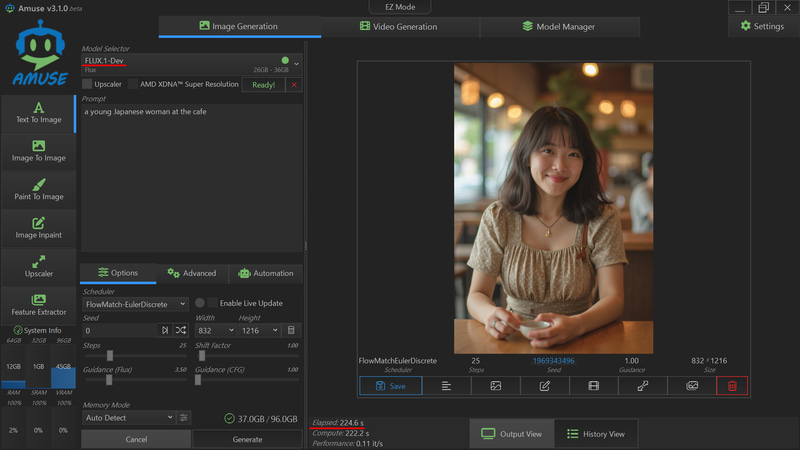Click the random seed shuffle icon
The width and height of the screenshot is (800, 450).
coord(181,330)
